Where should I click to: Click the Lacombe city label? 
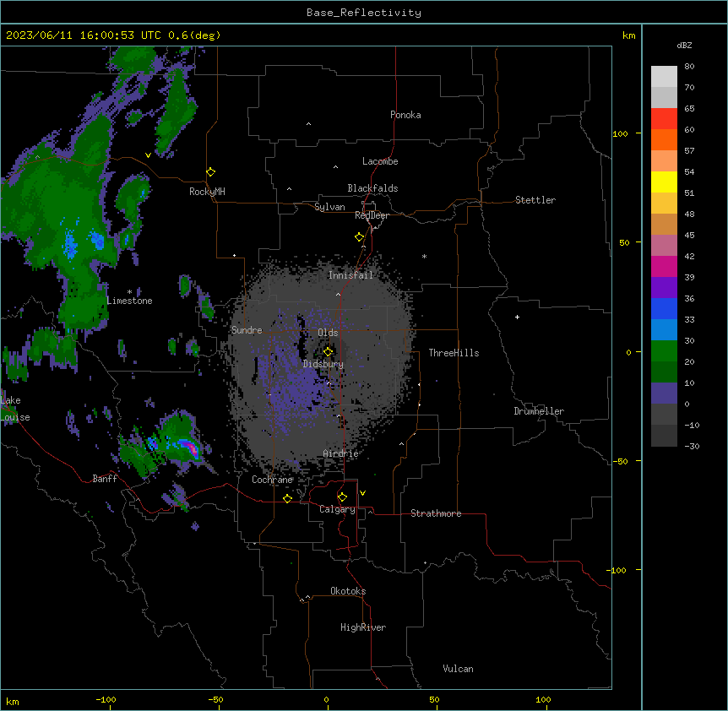[x=380, y=161]
